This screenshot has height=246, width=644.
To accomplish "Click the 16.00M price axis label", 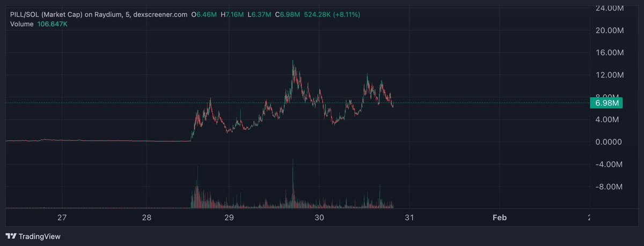I will pyautogui.click(x=609, y=53).
